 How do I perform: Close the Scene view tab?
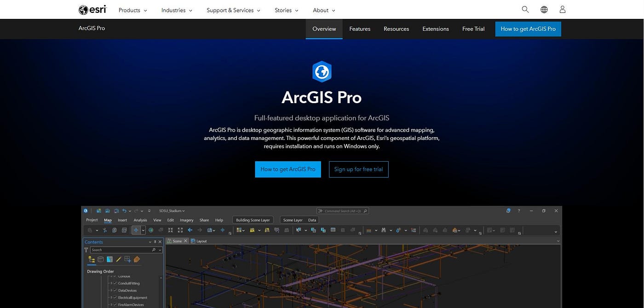pos(185,241)
